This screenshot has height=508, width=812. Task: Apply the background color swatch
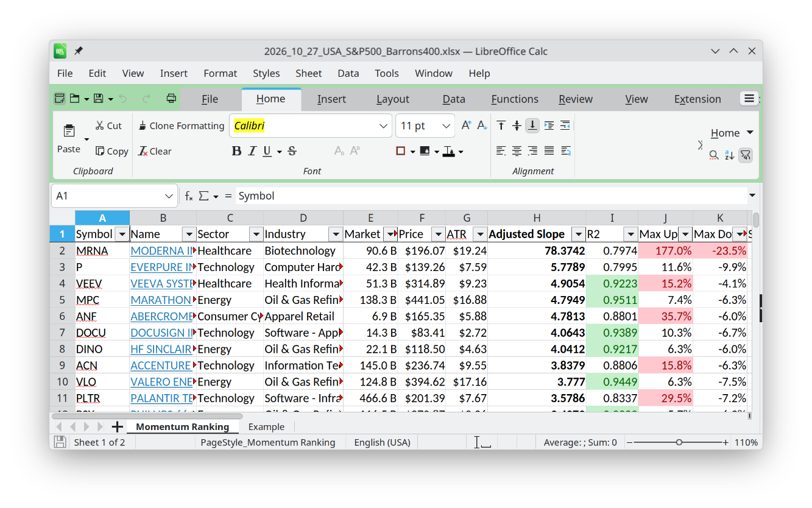pyautogui.click(x=425, y=151)
